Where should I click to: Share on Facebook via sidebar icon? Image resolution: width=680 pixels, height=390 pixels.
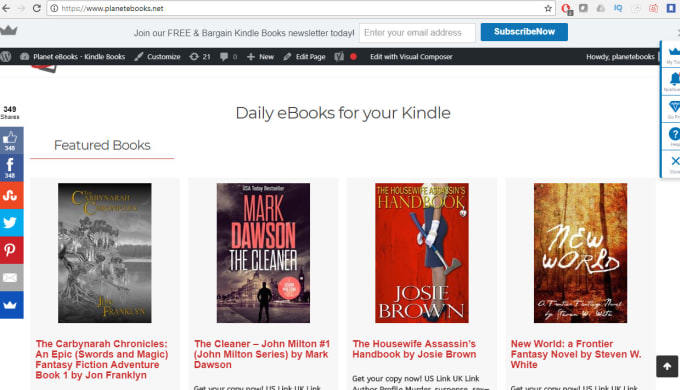point(10,168)
